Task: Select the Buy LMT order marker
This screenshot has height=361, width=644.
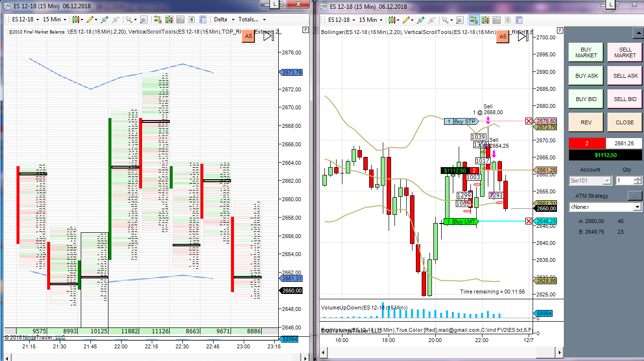Action: point(461,222)
